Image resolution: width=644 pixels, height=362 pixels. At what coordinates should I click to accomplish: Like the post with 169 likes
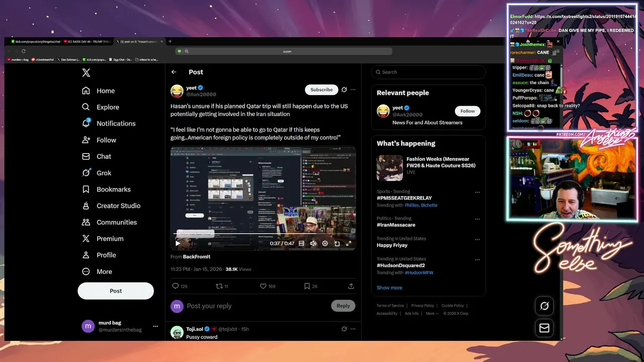(267, 286)
